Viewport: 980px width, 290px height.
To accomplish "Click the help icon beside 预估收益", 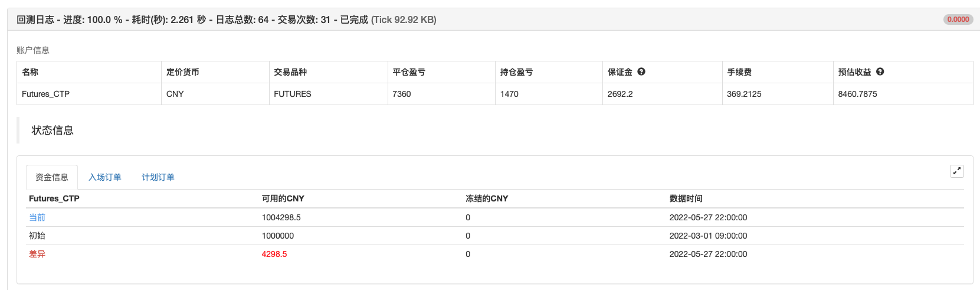I will pos(880,71).
